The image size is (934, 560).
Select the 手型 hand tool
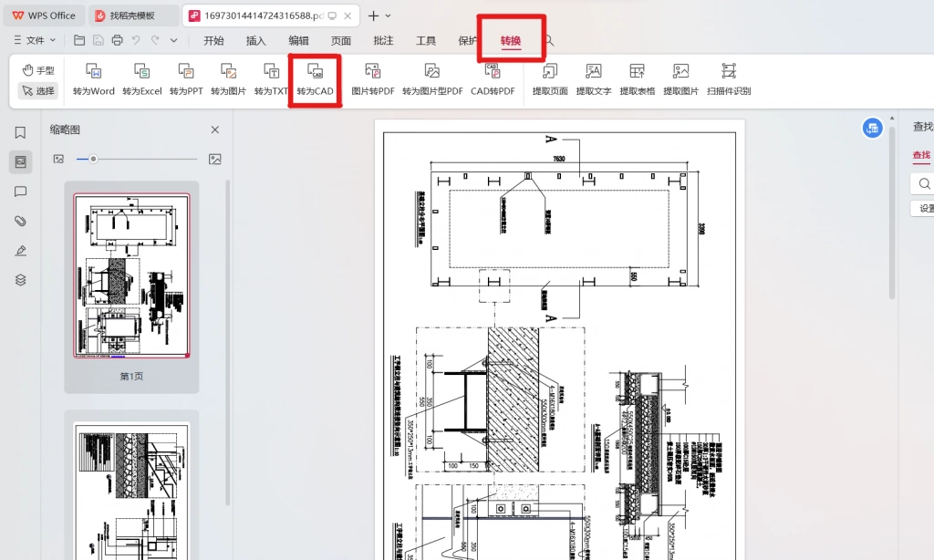38,70
